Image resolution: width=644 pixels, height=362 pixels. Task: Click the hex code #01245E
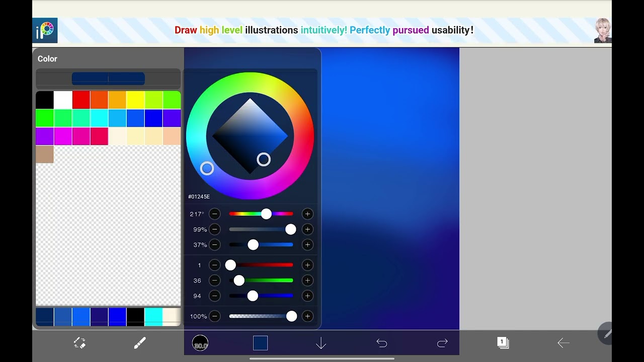click(x=199, y=197)
